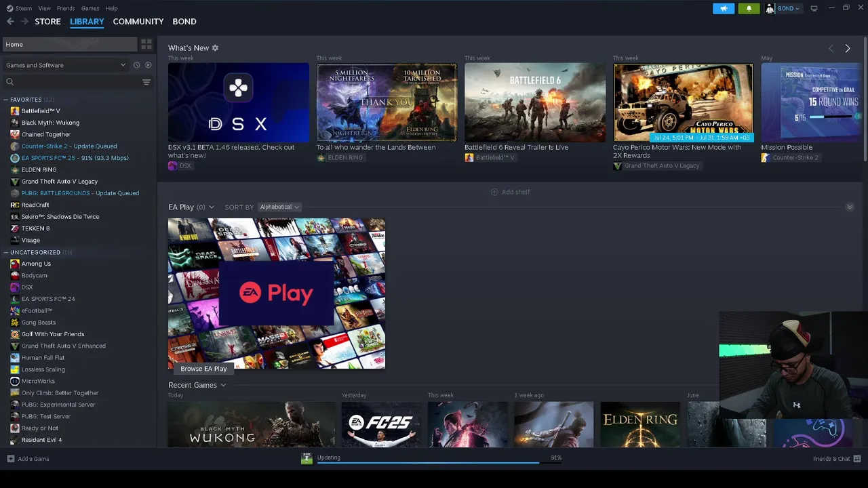The height and width of the screenshot is (488, 868).
Task: Open the Steam menu
Action: 24,8
